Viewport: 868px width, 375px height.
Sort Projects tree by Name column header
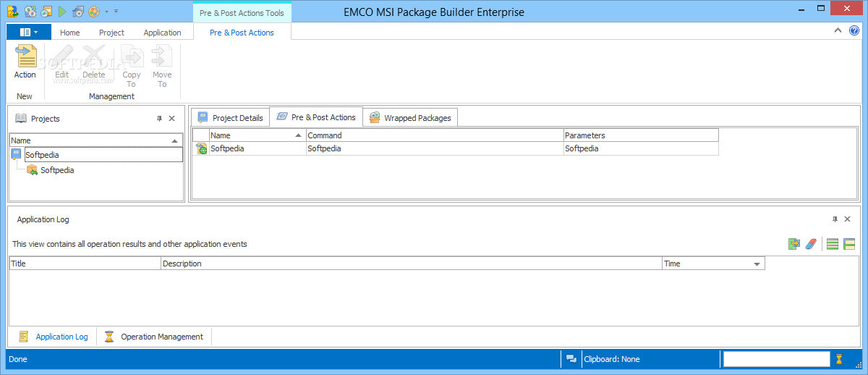point(95,140)
